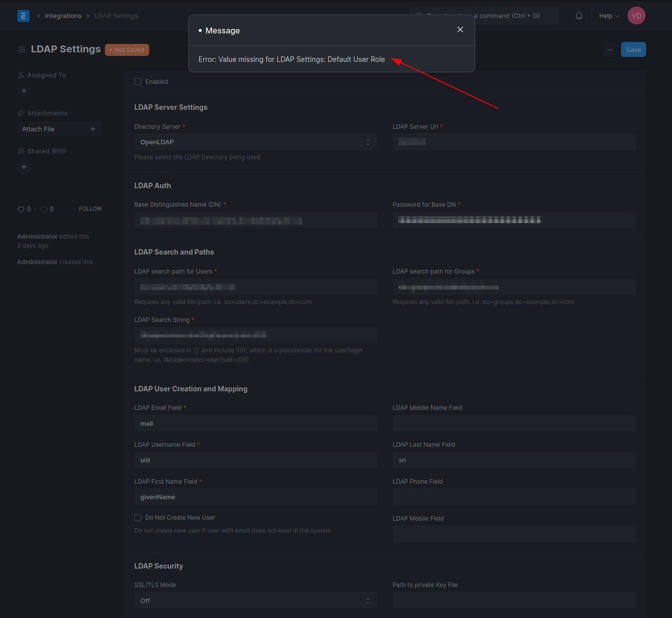
Task: Toggle the sidebar with the hamburger icon
Action: (21, 49)
